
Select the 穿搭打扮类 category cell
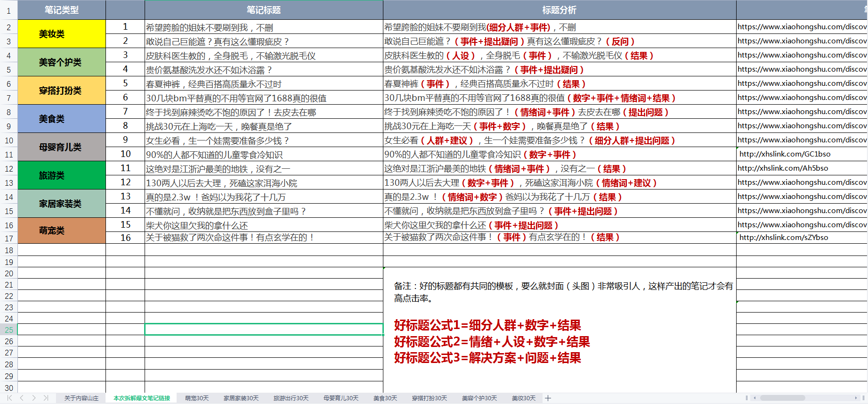pyautogui.click(x=62, y=91)
